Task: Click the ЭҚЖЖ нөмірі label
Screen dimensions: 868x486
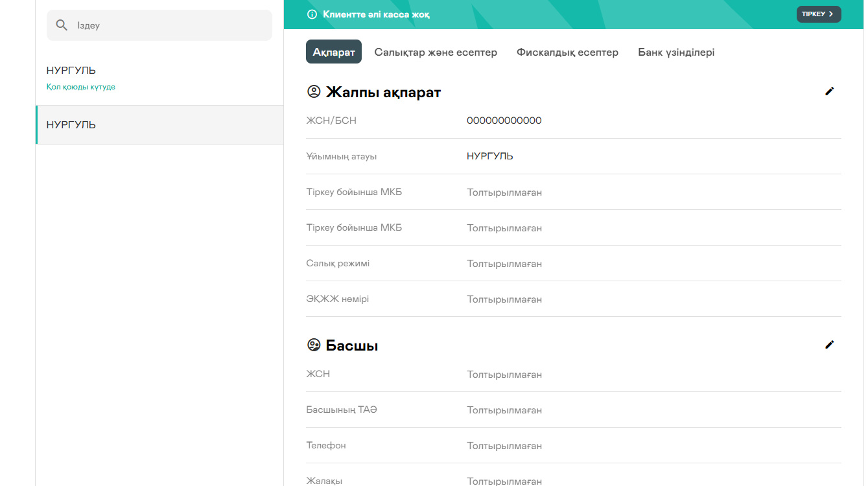Action: coord(337,299)
